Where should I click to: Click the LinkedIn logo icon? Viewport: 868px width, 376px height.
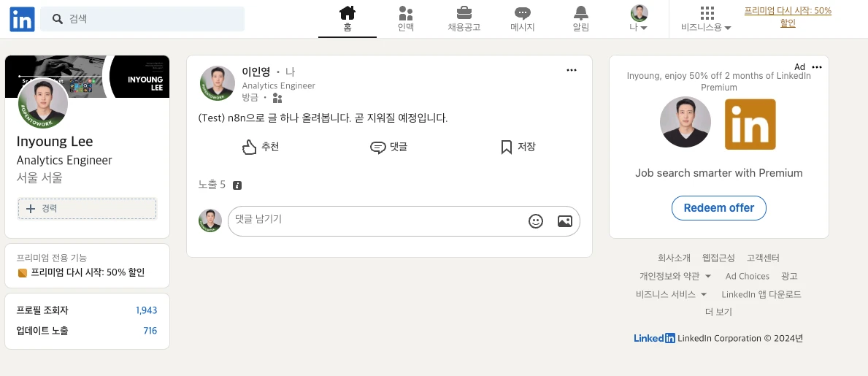coord(22,19)
